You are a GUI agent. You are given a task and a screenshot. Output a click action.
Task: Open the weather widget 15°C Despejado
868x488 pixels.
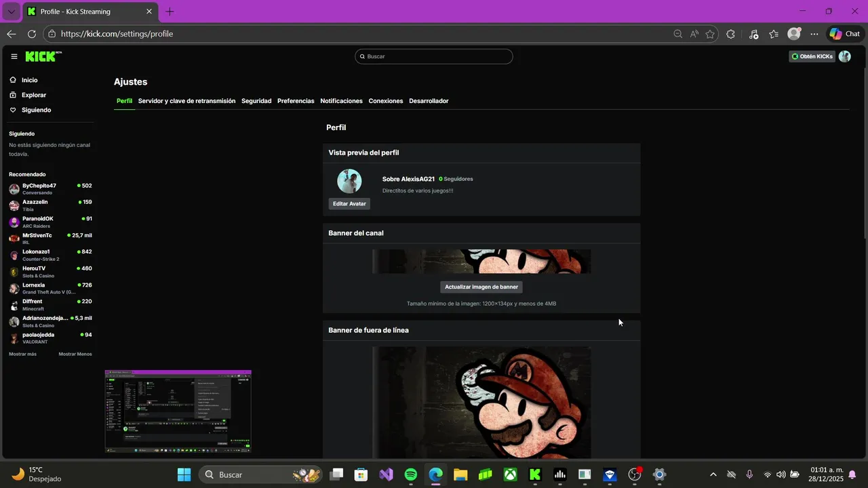pyautogui.click(x=36, y=474)
